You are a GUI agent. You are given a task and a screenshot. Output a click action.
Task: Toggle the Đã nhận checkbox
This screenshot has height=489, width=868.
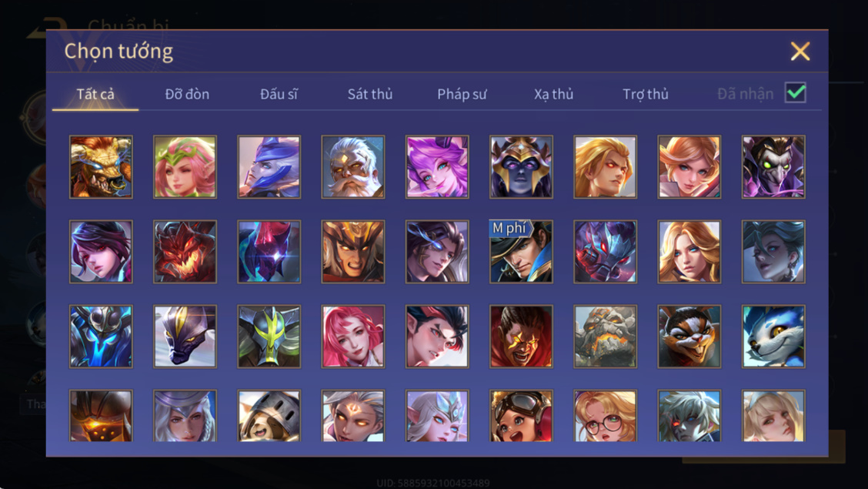(x=796, y=92)
